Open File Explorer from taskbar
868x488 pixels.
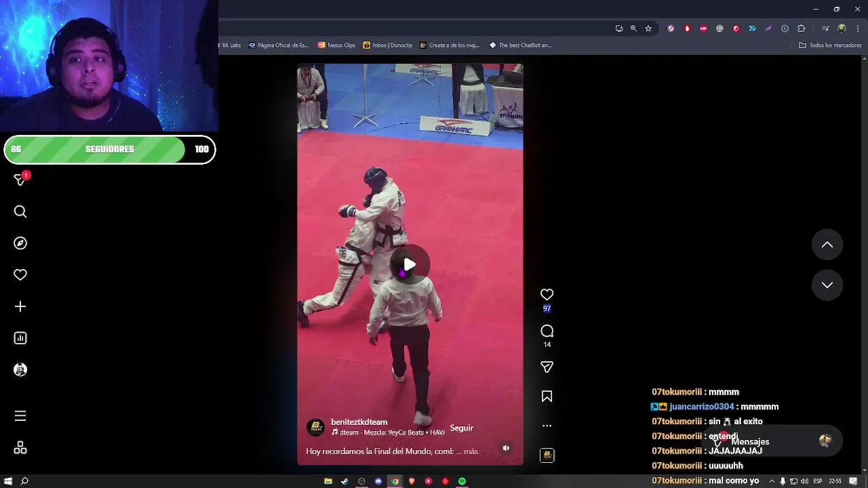click(328, 481)
